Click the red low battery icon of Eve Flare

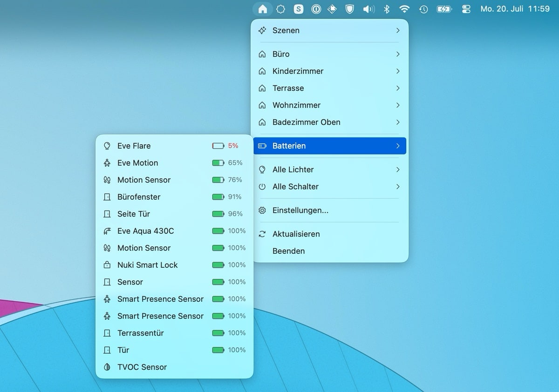[218, 146]
